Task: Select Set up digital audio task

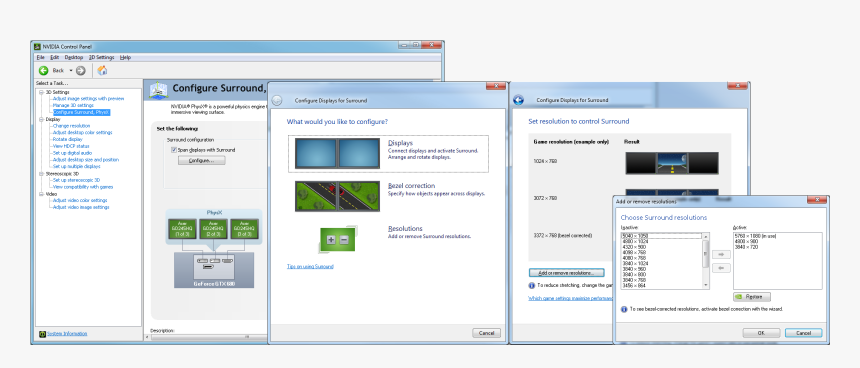Action: [x=72, y=153]
